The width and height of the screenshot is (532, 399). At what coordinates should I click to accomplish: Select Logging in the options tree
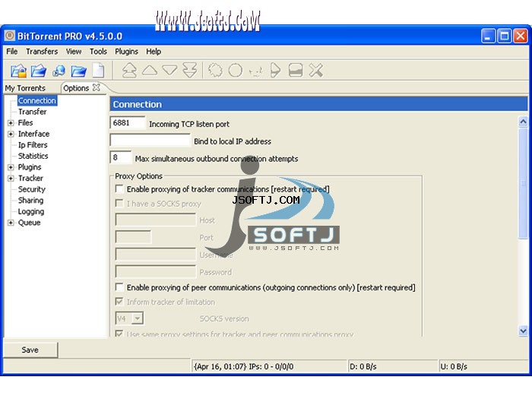(31, 211)
